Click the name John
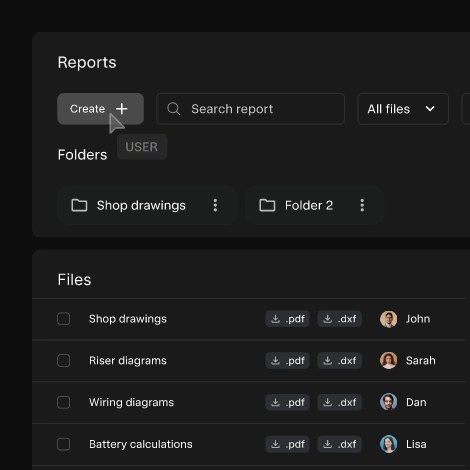Image resolution: width=470 pixels, height=470 pixels. [x=418, y=319]
